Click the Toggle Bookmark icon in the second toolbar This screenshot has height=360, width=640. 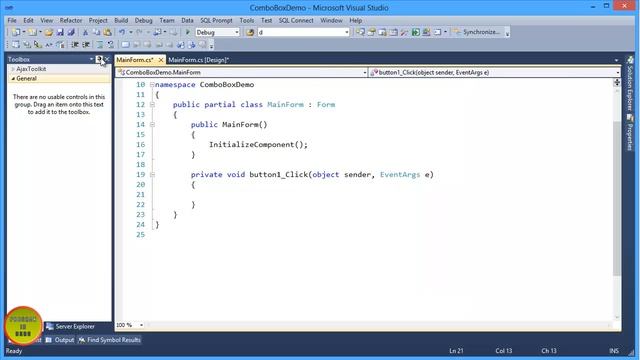(x=126, y=44)
